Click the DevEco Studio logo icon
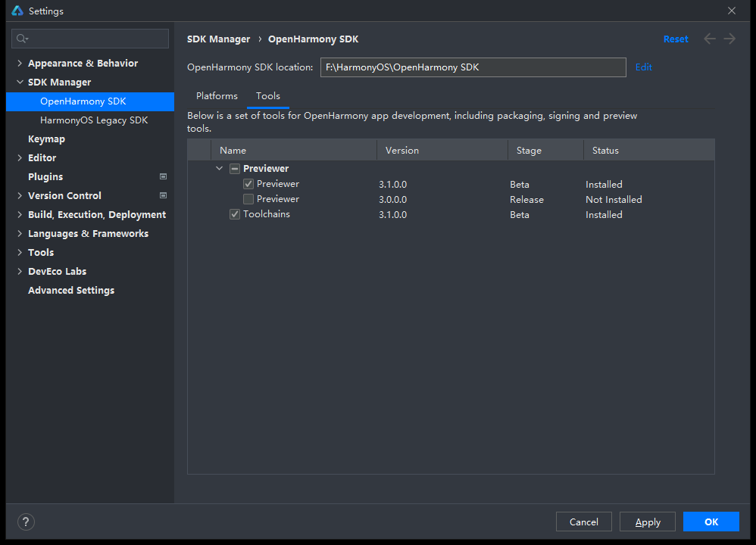Screen dimensions: 756x545 point(17,11)
